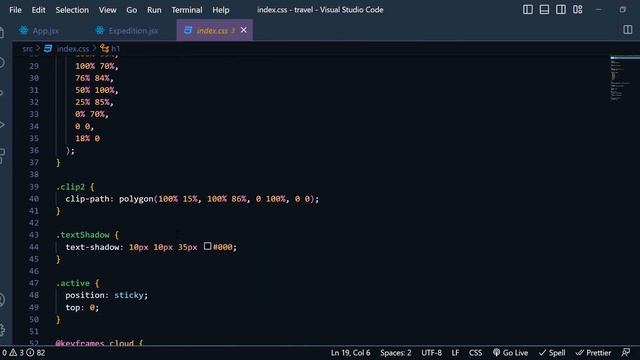Click the #000 color swatch on line 44
The width and height of the screenshot is (640, 360).
[207, 246]
